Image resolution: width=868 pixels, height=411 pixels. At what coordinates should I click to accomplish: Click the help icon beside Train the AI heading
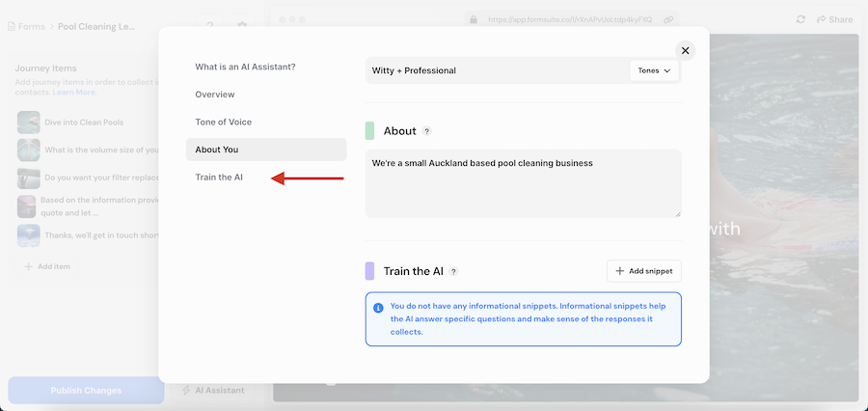pyautogui.click(x=453, y=272)
